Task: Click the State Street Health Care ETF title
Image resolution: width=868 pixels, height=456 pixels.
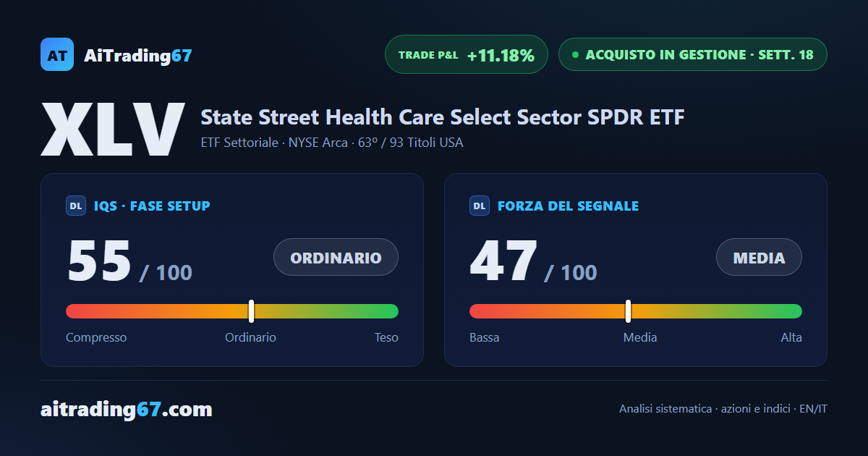Action: (443, 117)
